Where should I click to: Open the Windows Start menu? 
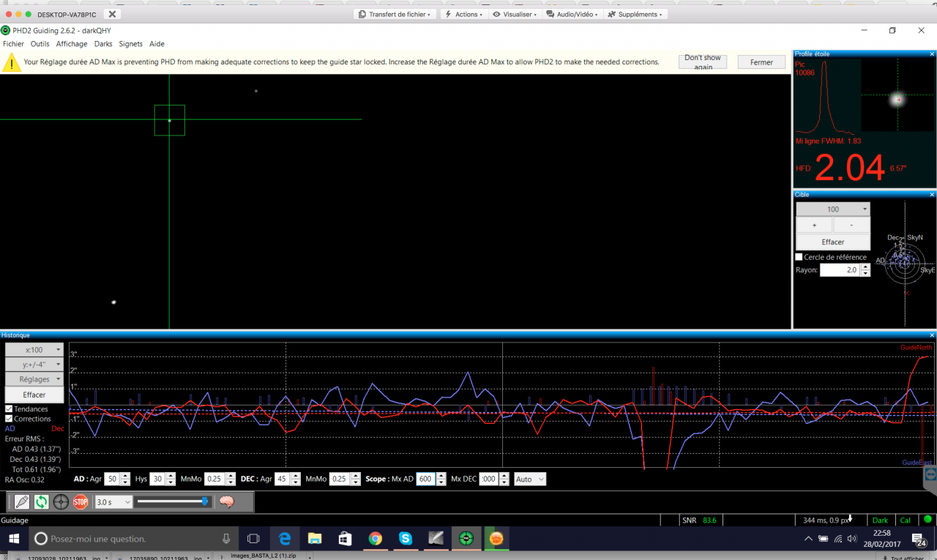[14, 539]
